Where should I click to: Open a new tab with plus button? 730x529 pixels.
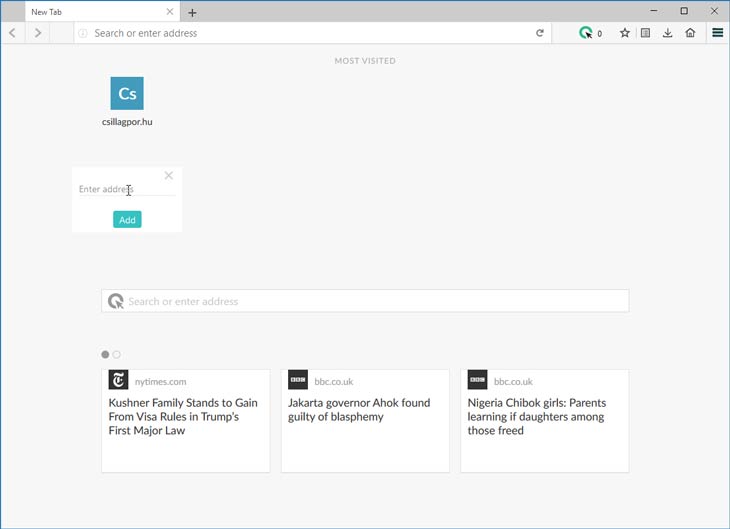[x=192, y=13]
